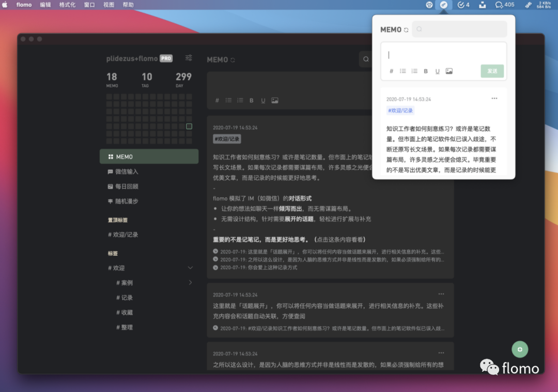The height and width of the screenshot is (392, 558).
Task: Apply bold in the popup memo editor
Action: pyautogui.click(x=426, y=71)
